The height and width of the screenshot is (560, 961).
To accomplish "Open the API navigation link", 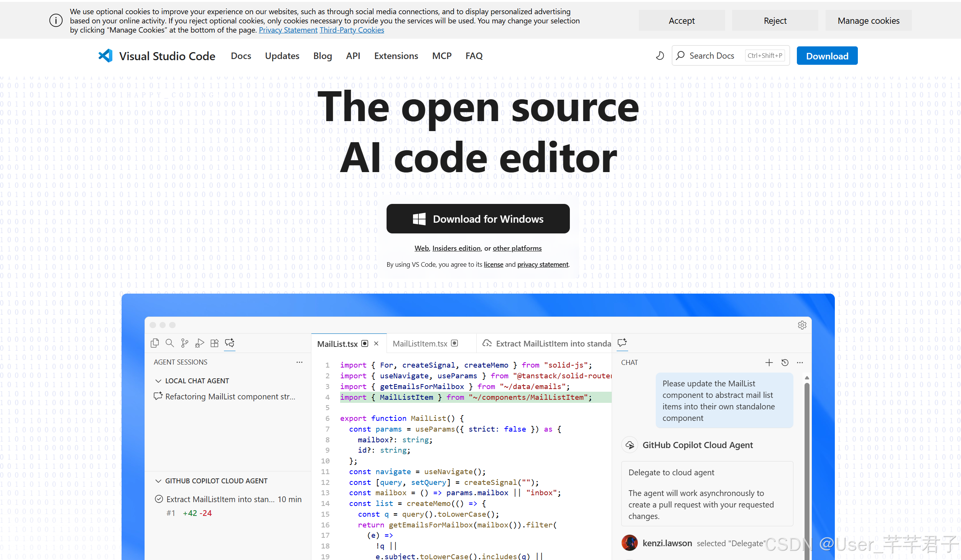I will [353, 56].
